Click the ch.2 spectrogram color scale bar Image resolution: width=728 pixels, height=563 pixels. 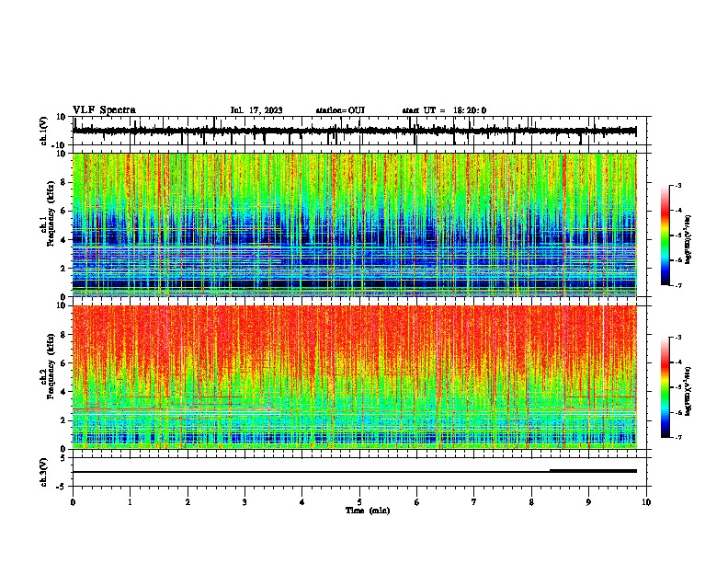tap(665, 387)
